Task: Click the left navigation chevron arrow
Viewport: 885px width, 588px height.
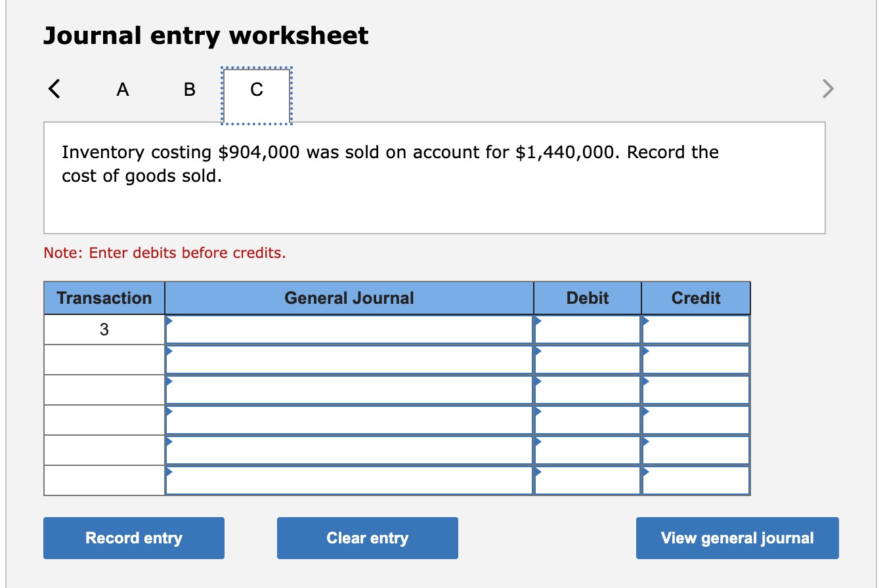Action: tap(55, 89)
